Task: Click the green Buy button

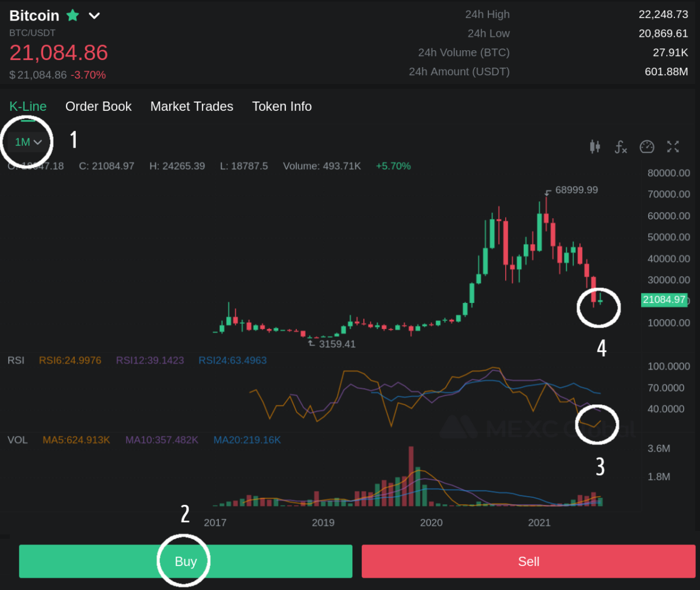Action: coord(185,561)
